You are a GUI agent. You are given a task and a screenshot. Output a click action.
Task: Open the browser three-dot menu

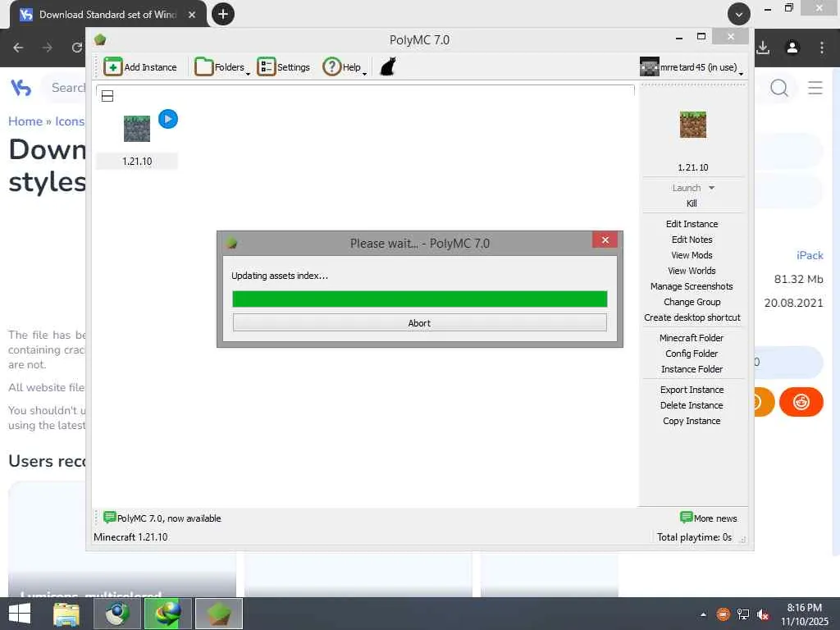(822, 48)
